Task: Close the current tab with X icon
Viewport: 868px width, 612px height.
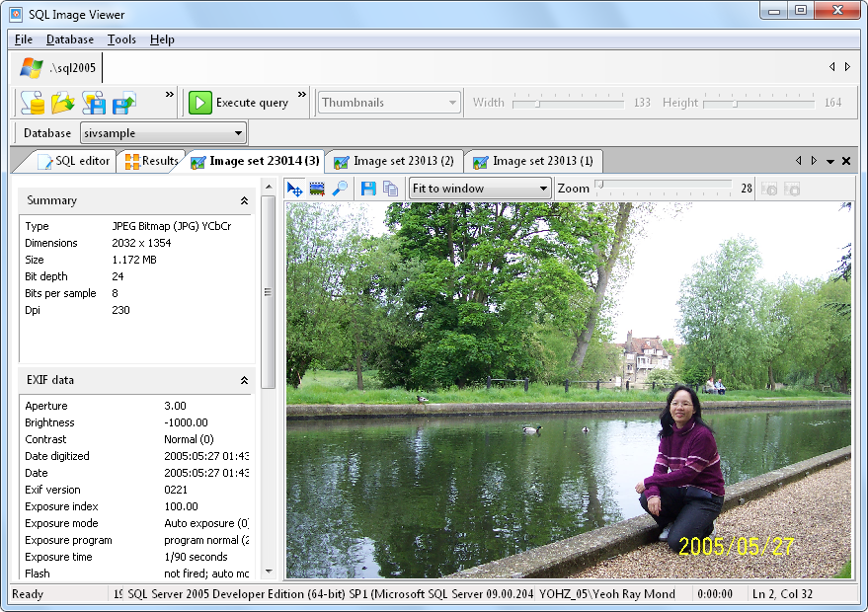Action: [846, 161]
